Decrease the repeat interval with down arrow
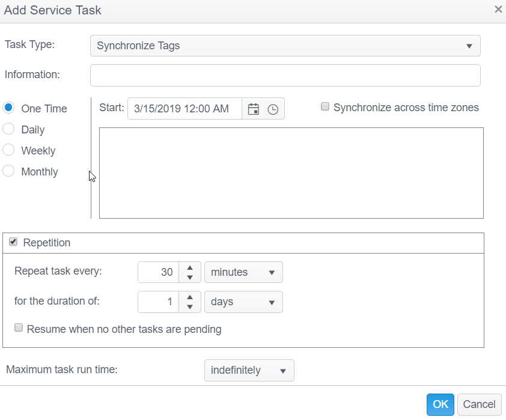Screen dimensions: 506x420 point(190,277)
